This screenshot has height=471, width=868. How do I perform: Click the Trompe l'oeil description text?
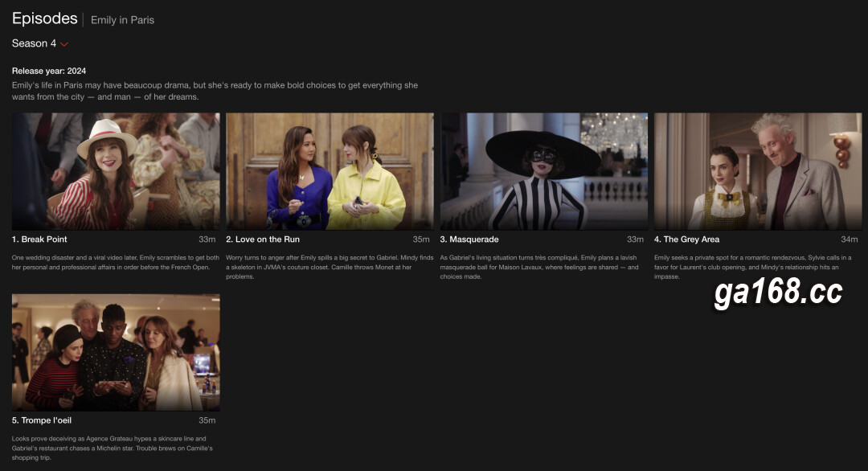coord(113,448)
